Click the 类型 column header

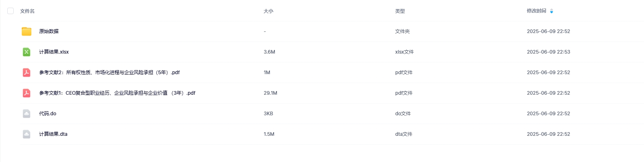(400, 11)
